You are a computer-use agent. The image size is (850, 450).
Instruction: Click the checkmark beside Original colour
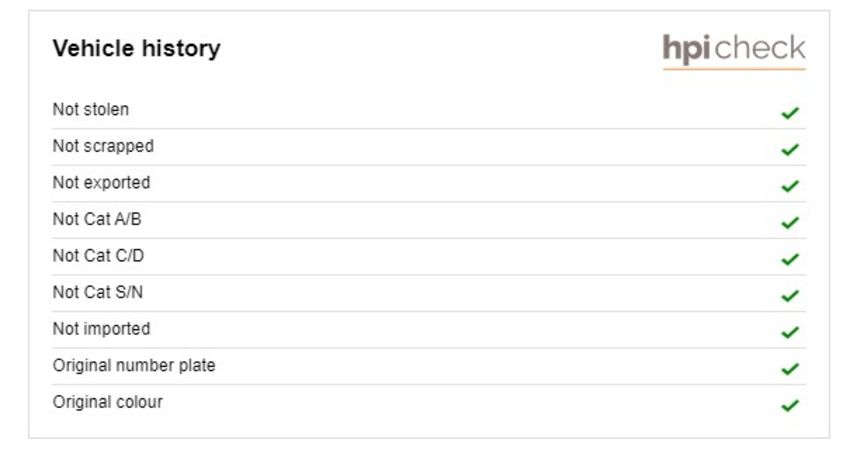(x=790, y=405)
